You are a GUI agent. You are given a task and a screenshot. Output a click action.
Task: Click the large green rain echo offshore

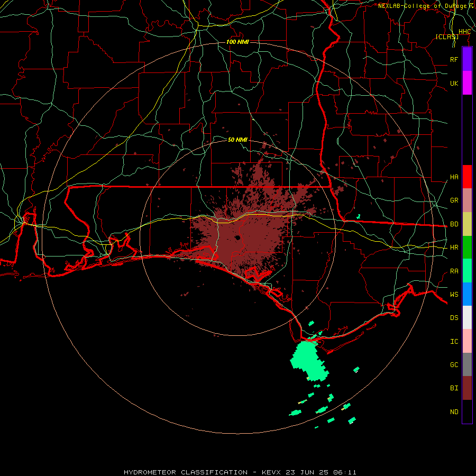pyautogui.click(x=309, y=360)
